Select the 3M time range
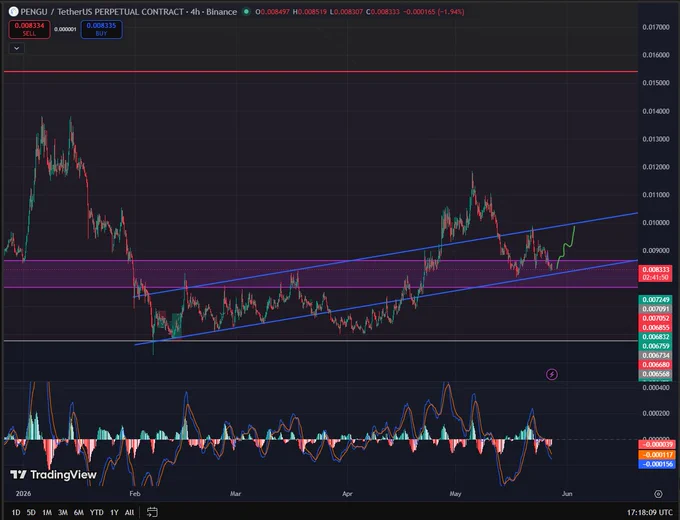Screen dimensions: 680x520 (63, 512)
